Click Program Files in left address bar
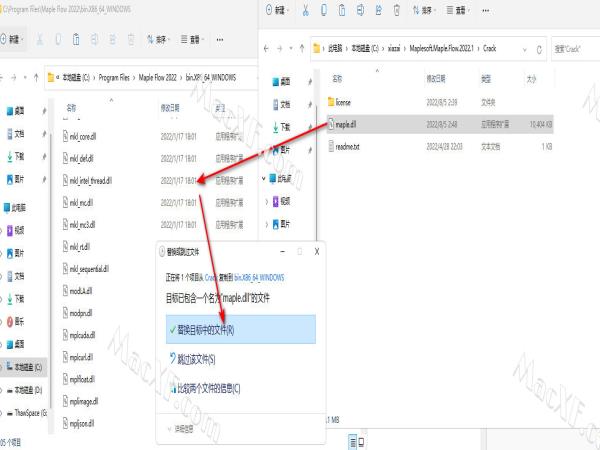Image resolution: width=600 pixels, height=450 pixels. 114,78
